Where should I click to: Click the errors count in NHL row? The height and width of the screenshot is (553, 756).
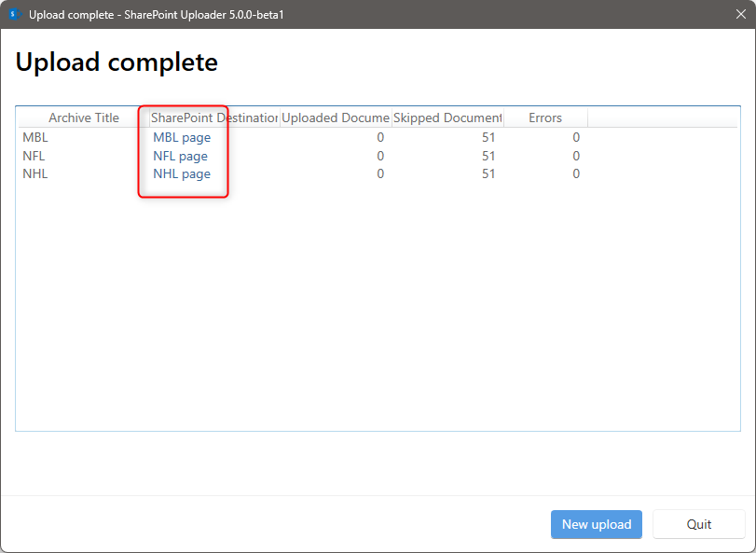[x=576, y=173]
